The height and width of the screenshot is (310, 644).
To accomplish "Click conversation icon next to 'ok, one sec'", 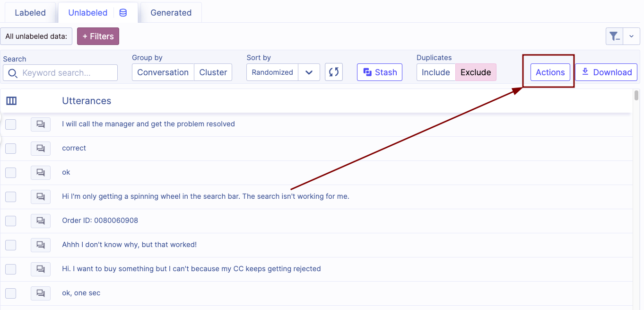I will click(x=41, y=293).
